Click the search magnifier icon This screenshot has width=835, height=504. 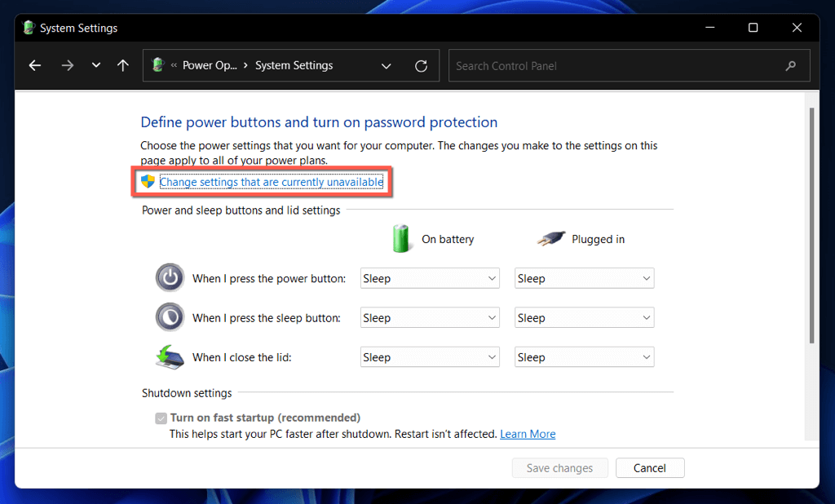coord(790,66)
